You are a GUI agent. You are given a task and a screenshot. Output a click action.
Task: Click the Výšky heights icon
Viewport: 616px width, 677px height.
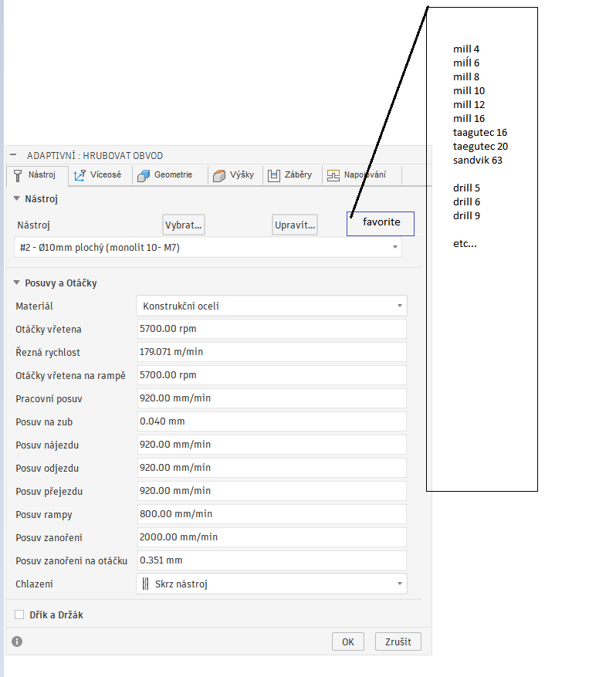[219, 176]
